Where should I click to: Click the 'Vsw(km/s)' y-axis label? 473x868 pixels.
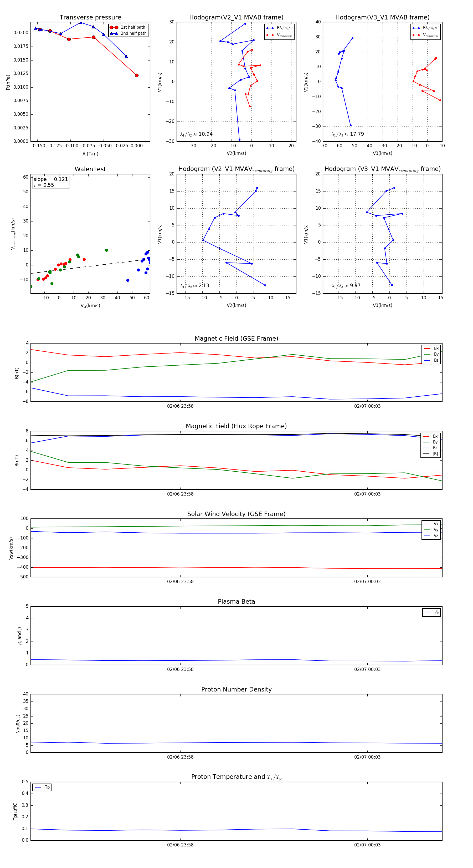11,548
